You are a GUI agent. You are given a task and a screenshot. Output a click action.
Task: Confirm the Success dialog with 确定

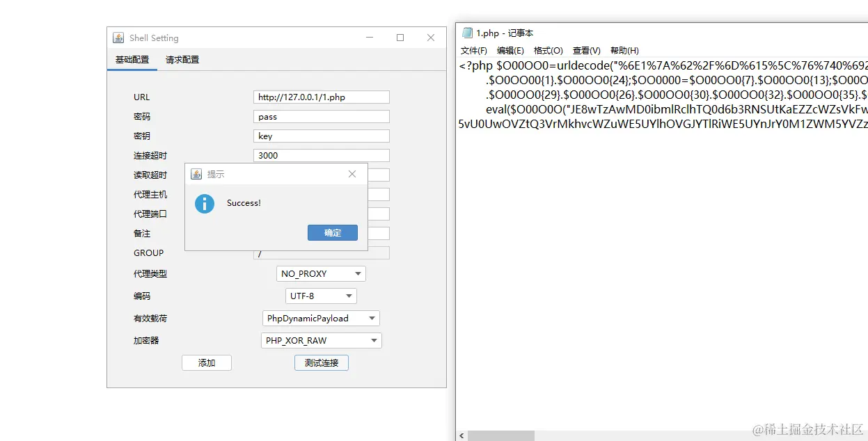333,233
